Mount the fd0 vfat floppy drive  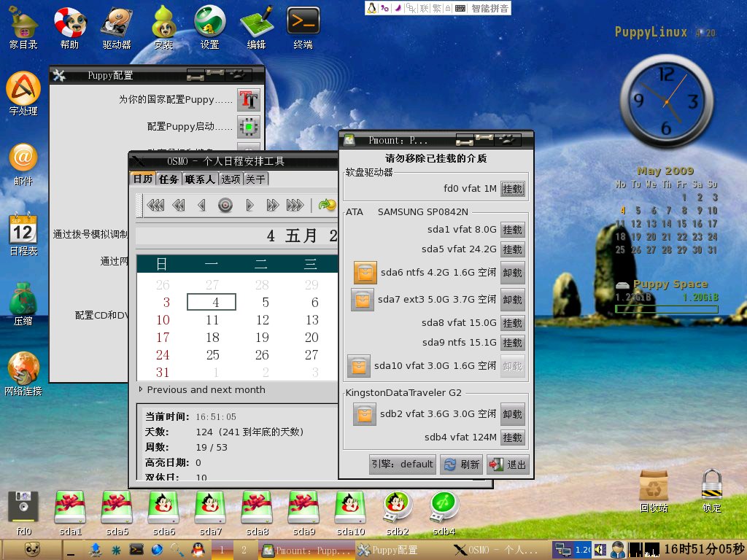tap(513, 189)
